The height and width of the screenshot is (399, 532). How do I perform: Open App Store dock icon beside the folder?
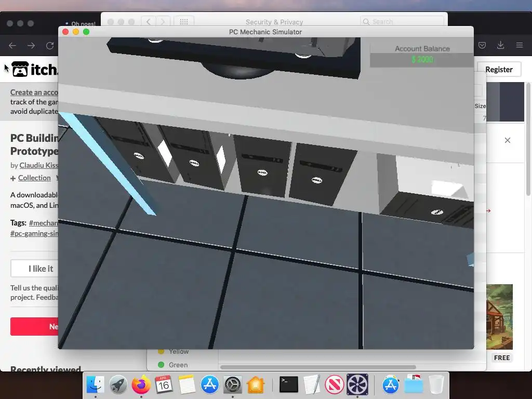tap(391, 384)
